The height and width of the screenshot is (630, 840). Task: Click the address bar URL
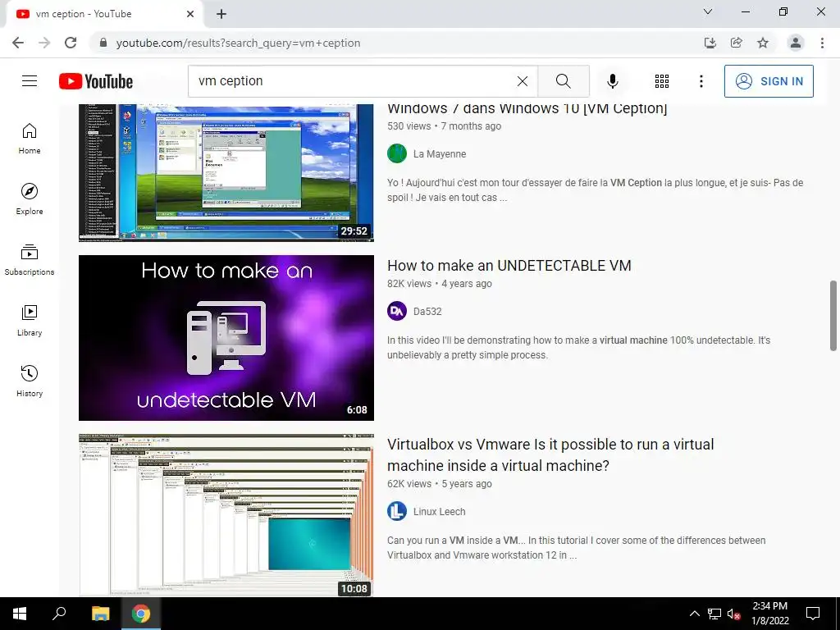[238, 43]
